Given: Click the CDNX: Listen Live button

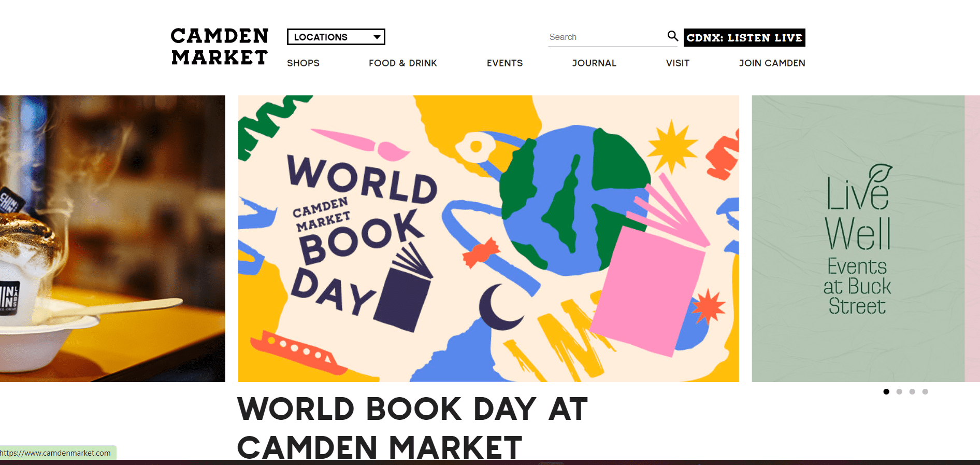Looking at the screenshot, I should pos(744,37).
